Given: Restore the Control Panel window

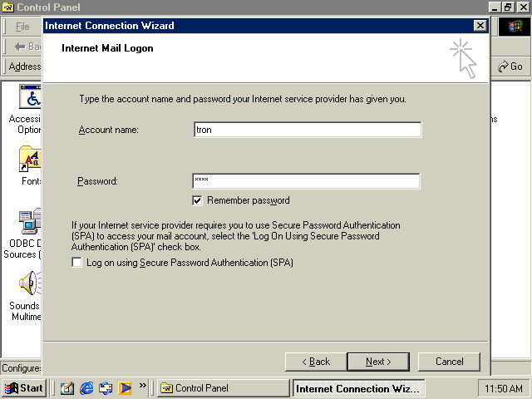Looking at the screenshot, I should coord(508,7).
